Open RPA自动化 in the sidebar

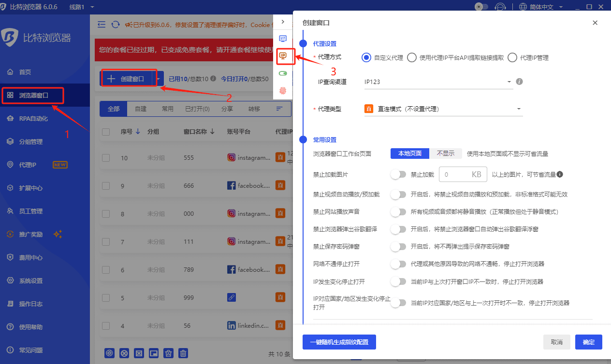pos(33,118)
